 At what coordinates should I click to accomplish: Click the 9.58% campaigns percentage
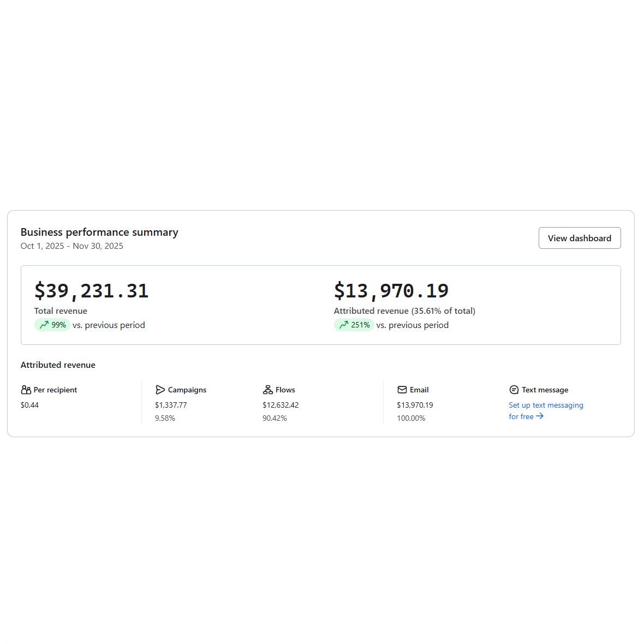coord(165,418)
